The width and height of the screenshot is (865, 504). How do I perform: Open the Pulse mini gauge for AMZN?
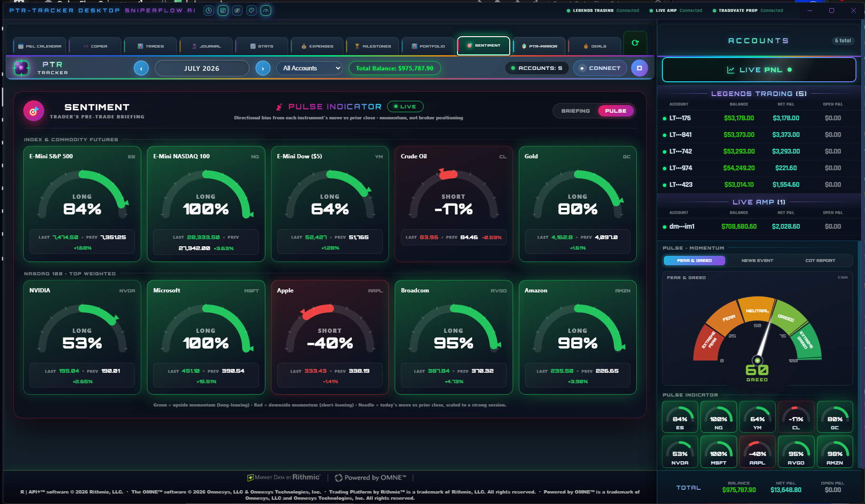point(835,452)
